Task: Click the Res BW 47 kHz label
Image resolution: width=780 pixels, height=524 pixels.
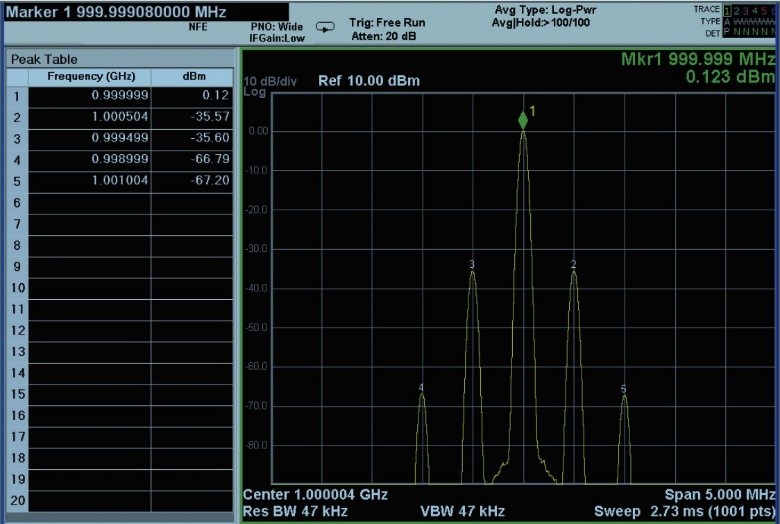Action: coord(295,512)
